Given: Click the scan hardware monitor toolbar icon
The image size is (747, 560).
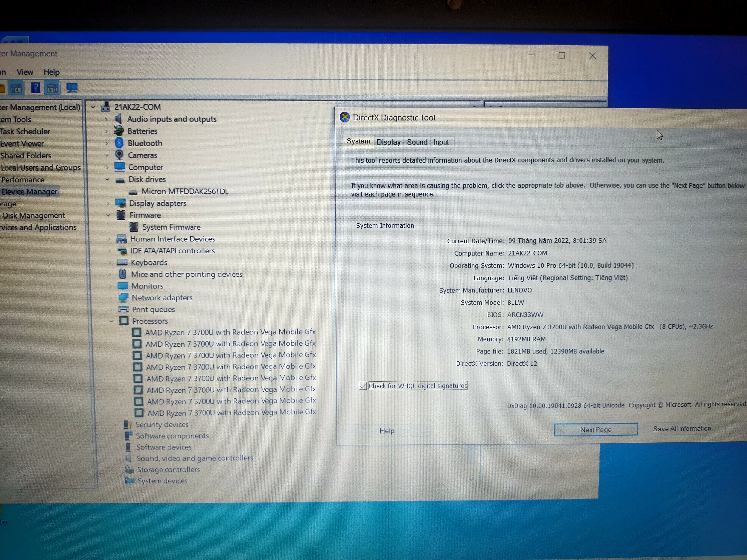Looking at the screenshot, I should [x=72, y=88].
